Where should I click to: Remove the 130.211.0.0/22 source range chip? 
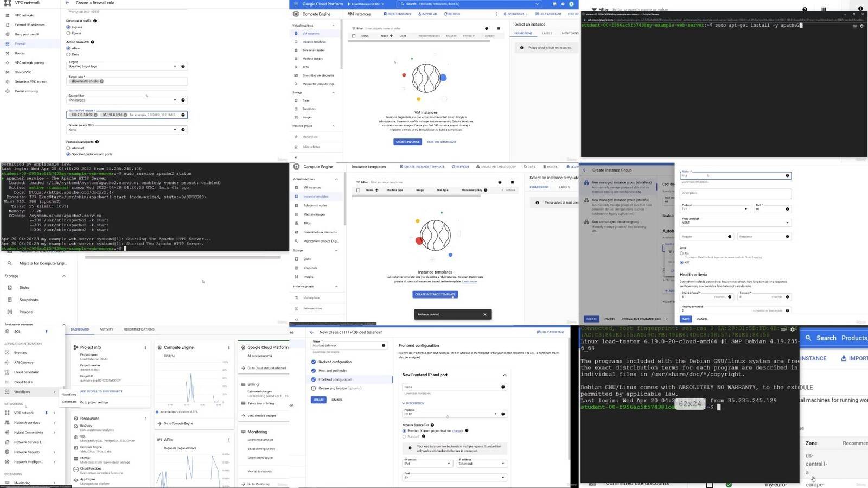point(96,115)
